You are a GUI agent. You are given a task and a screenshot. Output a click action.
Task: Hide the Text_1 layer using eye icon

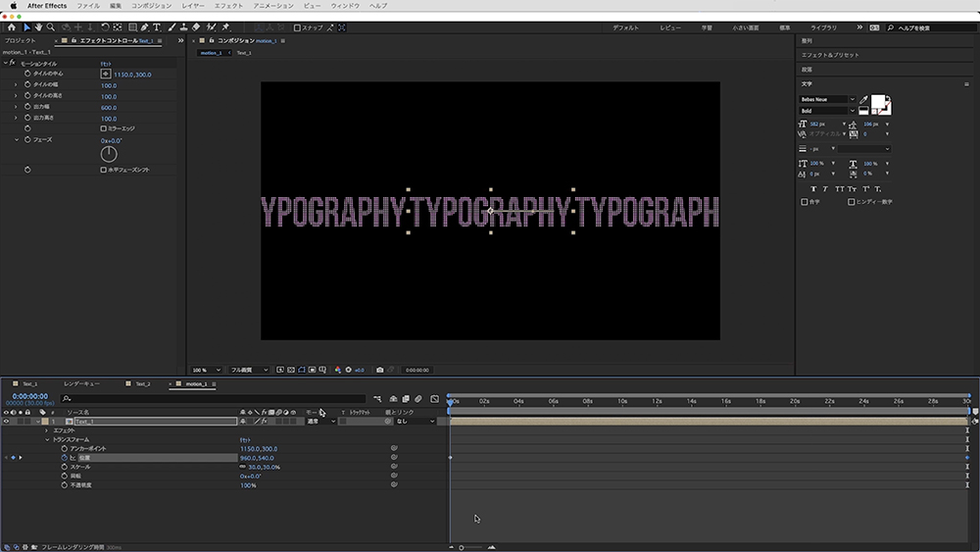[x=7, y=421]
